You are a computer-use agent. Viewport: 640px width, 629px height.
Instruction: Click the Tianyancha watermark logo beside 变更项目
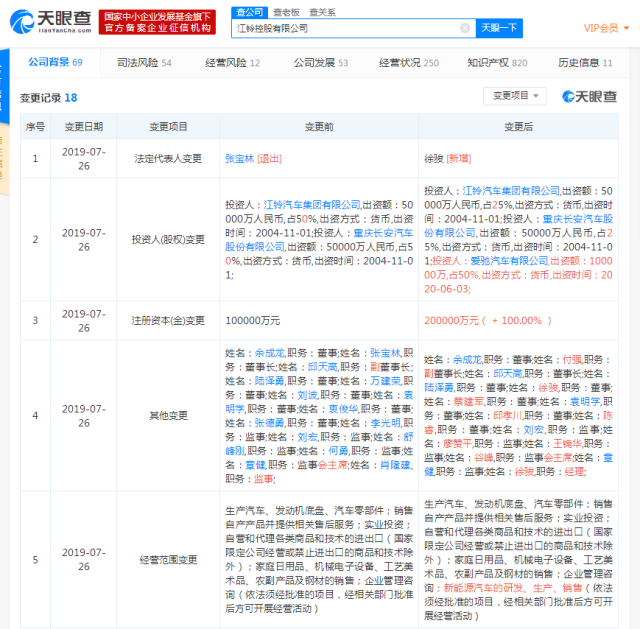[589, 97]
